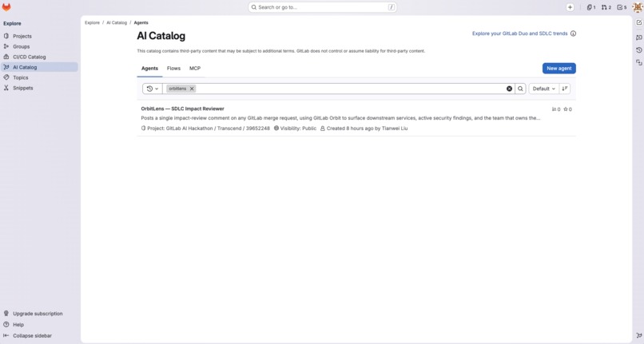Open the Default sort dropdown

point(544,89)
